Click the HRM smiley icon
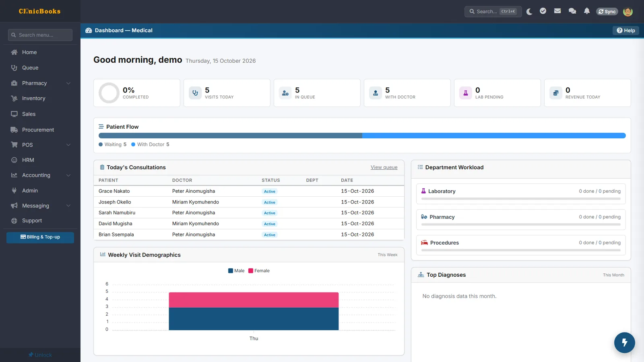644x362 pixels. pos(14,160)
